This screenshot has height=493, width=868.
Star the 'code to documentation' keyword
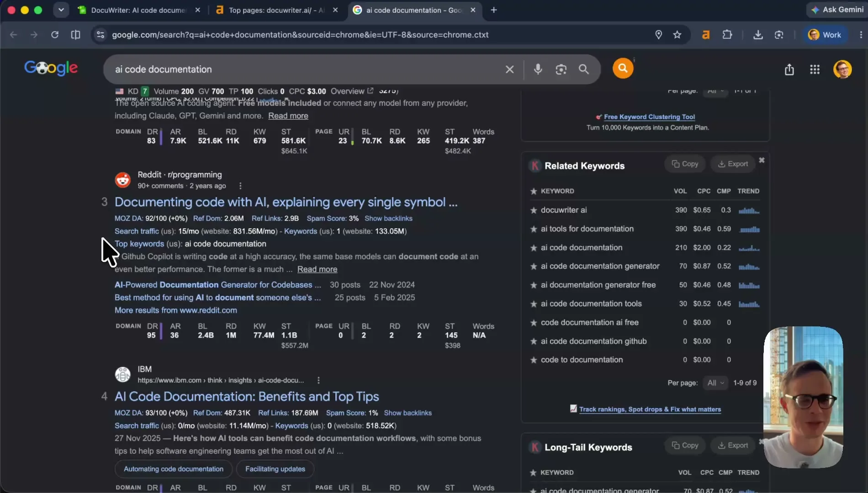(x=533, y=360)
